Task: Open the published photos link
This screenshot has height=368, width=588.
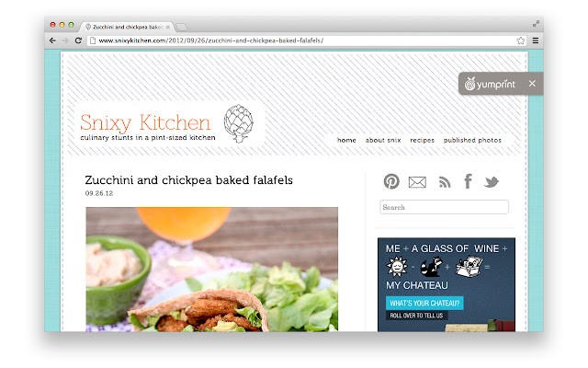Action: (472, 140)
